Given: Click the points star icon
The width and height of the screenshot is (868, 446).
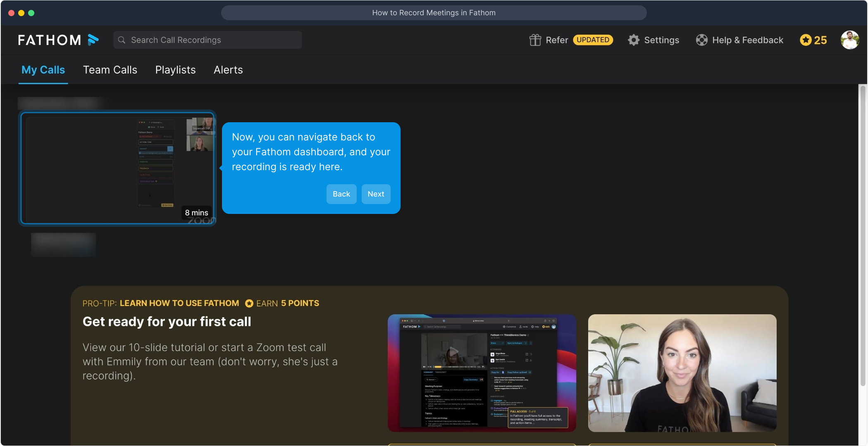Looking at the screenshot, I should (x=806, y=40).
